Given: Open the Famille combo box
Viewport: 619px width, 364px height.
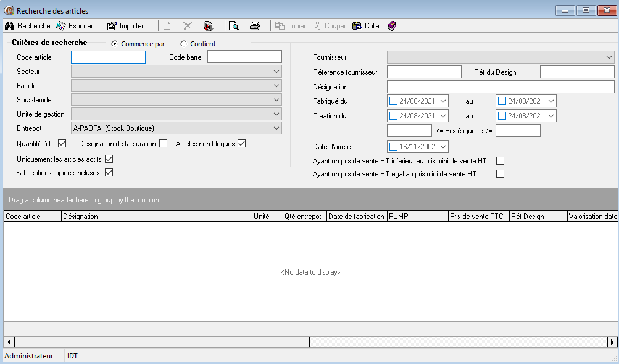Looking at the screenshot, I should tap(276, 86).
